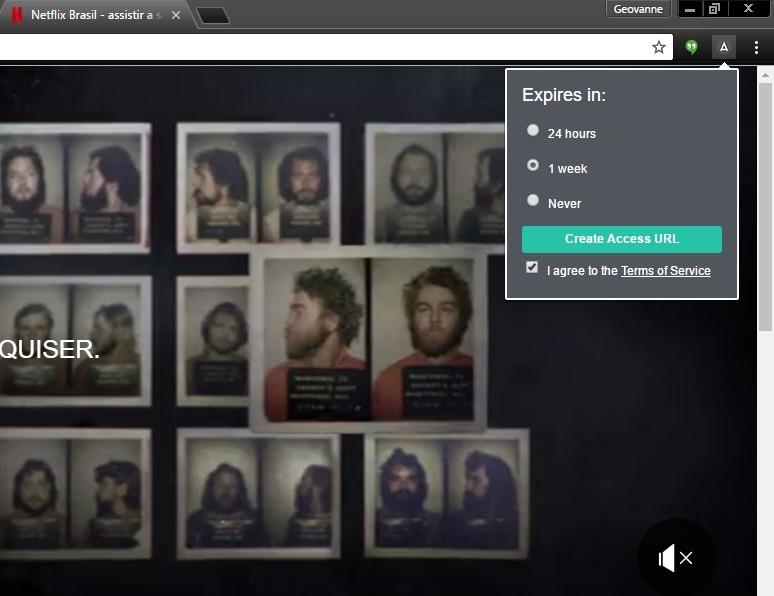Image resolution: width=774 pixels, height=596 pixels.
Task: Switch to the Netflix Brasil tab
Action: [94, 15]
